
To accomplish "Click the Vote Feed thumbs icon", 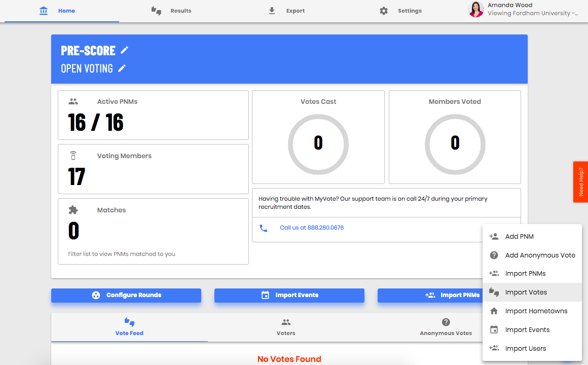I will point(129,322).
